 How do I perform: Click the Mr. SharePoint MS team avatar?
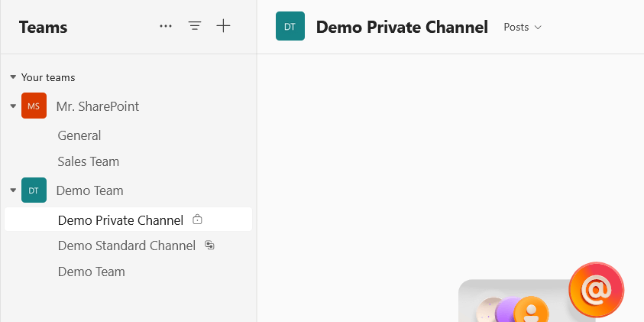(x=34, y=106)
